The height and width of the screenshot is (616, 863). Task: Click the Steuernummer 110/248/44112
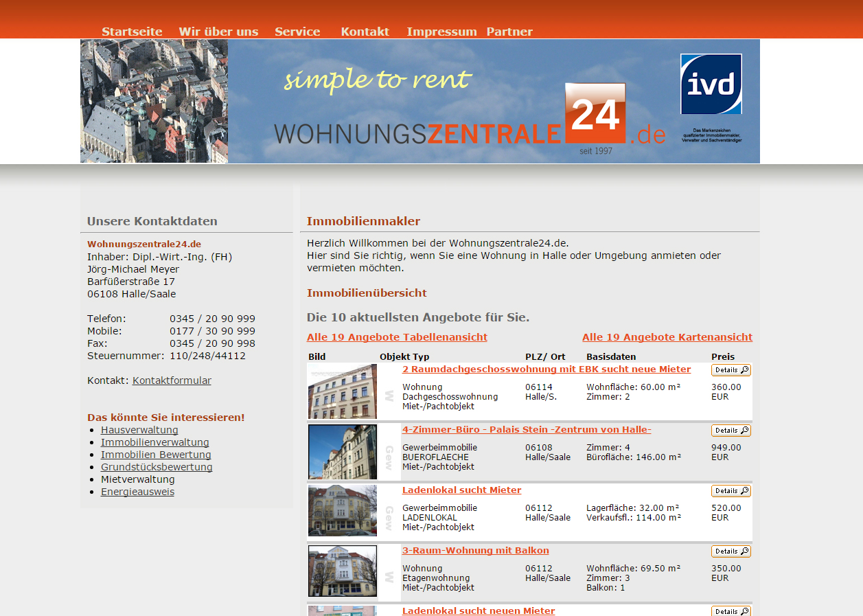tap(207, 356)
